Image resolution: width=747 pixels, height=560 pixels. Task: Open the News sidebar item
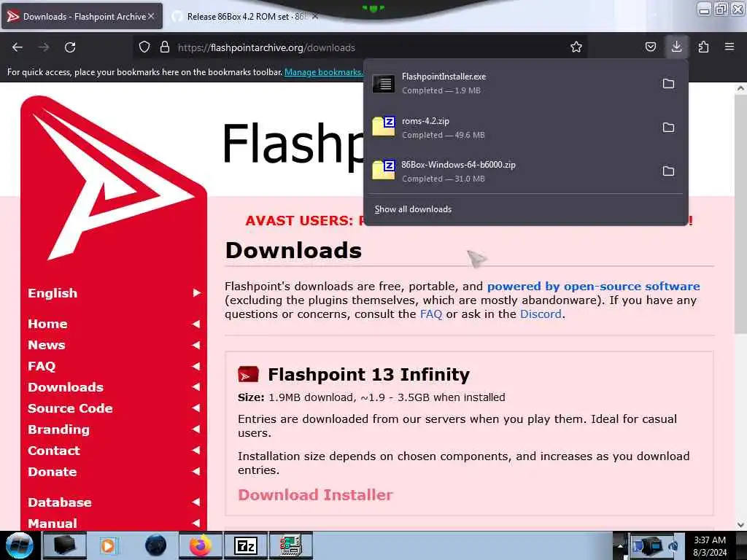pyautogui.click(x=114, y=345)
